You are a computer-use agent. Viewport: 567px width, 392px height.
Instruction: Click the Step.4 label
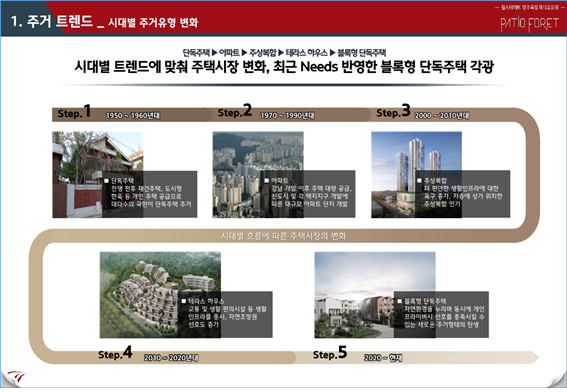point(115,353)
